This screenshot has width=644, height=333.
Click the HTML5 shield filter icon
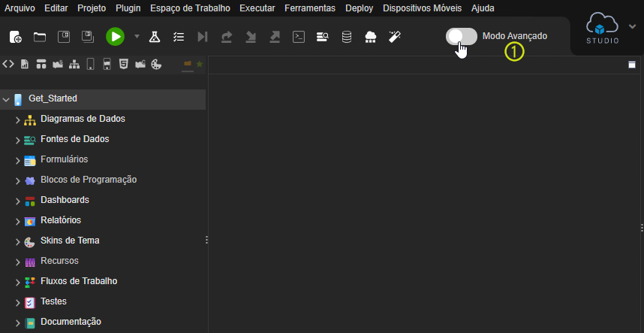123,64
